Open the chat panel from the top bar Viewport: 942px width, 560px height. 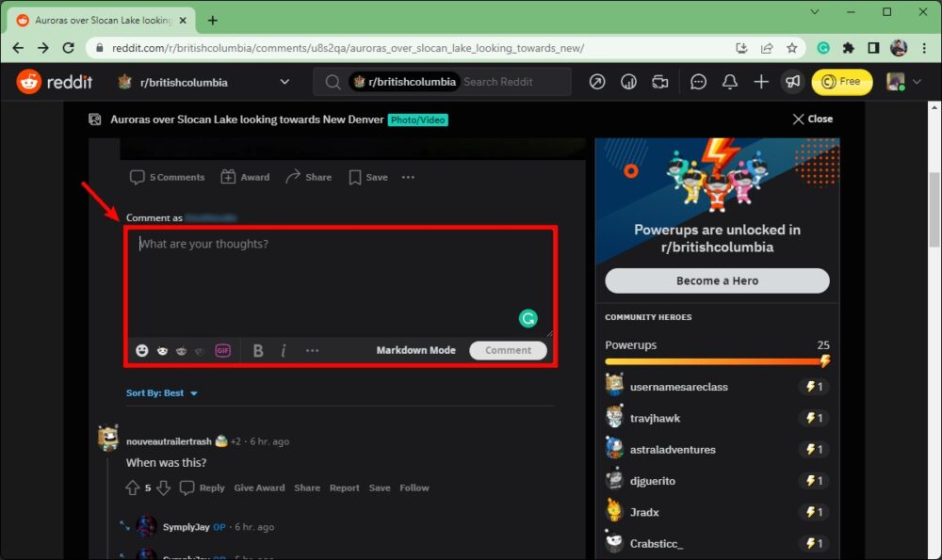(x=698, y=82)
